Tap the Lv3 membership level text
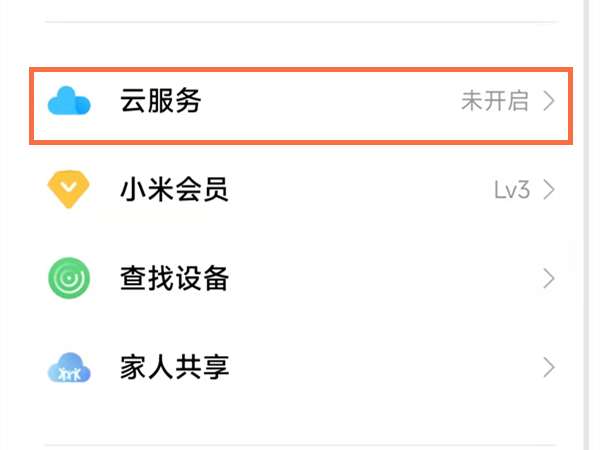Image resolution: width=600 pixels, height=450 pixels. pos(511,190)
